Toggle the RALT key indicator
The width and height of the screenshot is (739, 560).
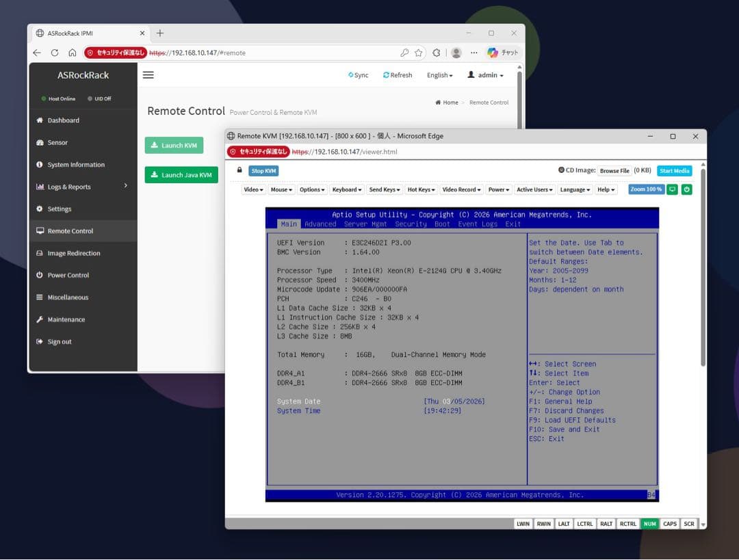point(606,524)
